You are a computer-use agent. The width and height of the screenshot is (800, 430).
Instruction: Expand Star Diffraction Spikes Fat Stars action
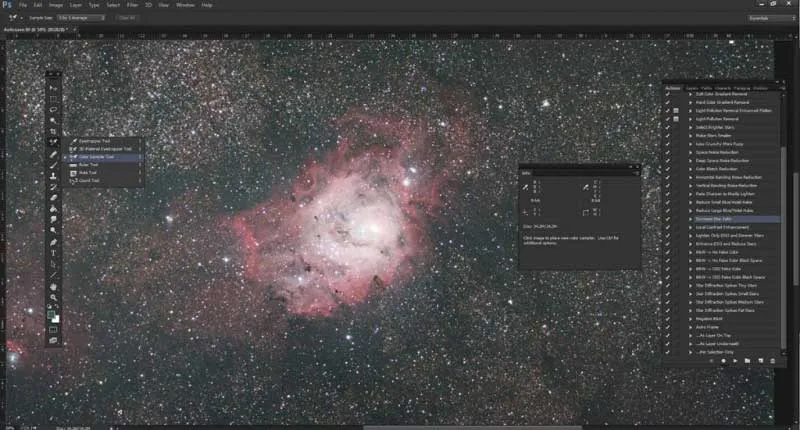(x=691, y=310)
